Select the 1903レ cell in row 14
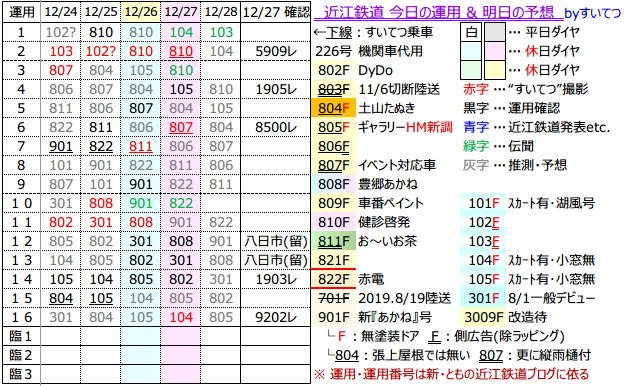Screen dimensions: 630x386 pyautogui.click(x=276, y=279)
